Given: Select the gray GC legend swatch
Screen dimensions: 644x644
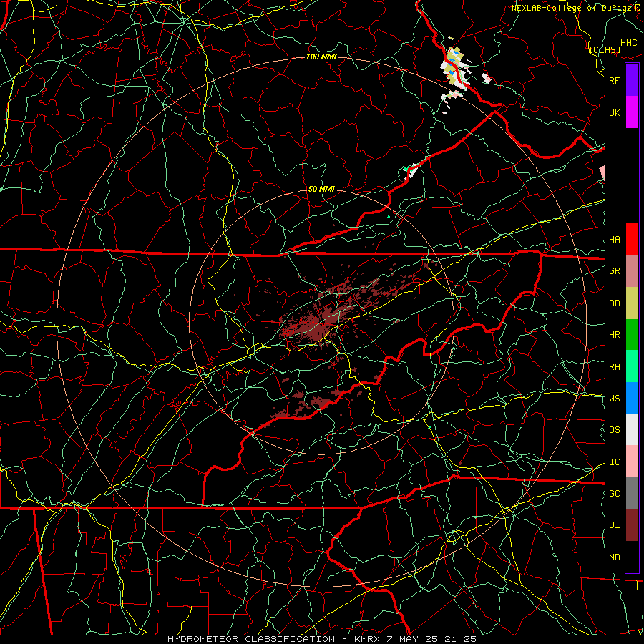Looking at the screenshot, I should tap(632, 493).
